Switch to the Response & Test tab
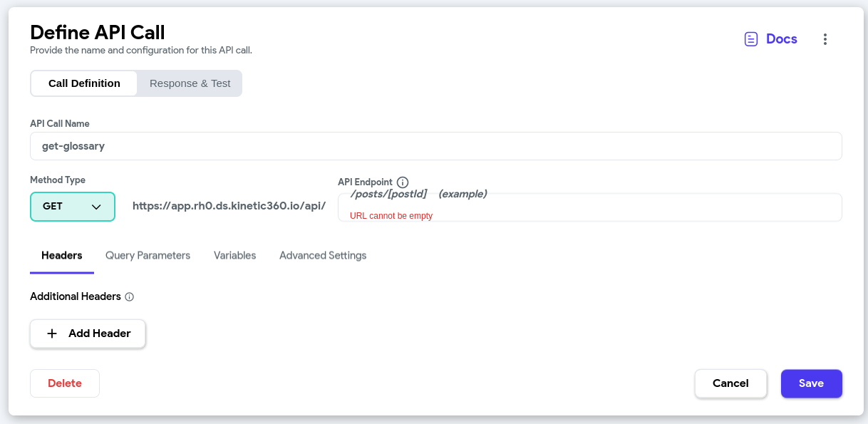The width and height of the screenshot is (868, 424). (x=189, y=83)
